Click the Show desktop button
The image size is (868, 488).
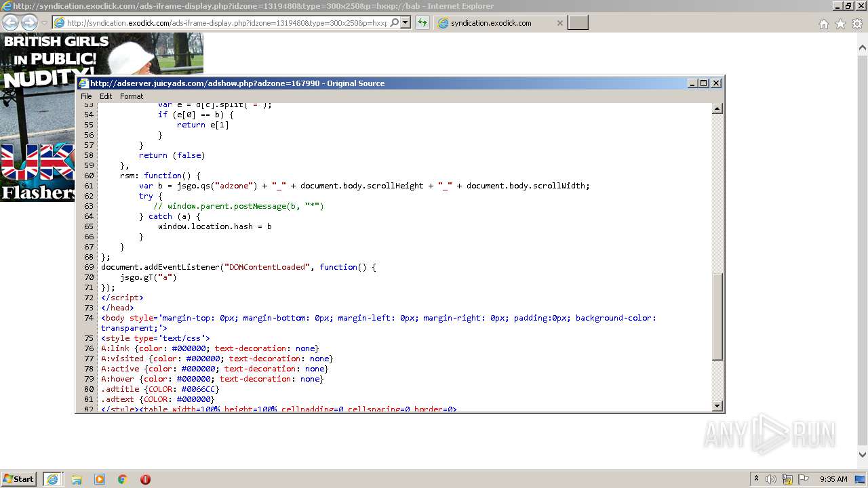[860, 479]
